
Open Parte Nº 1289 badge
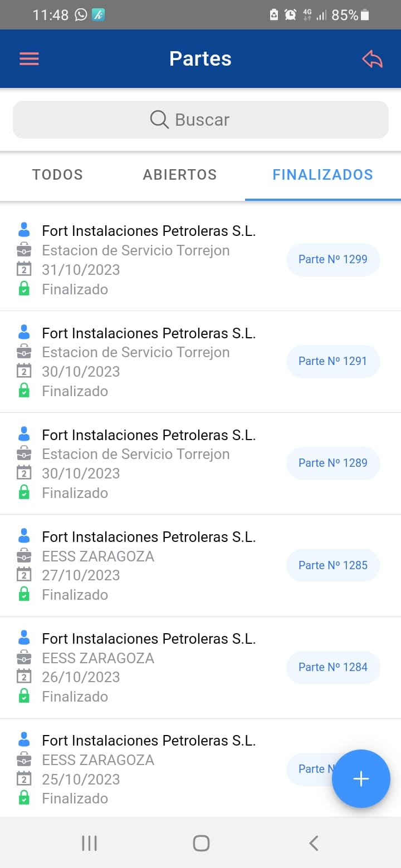(332, 463)
